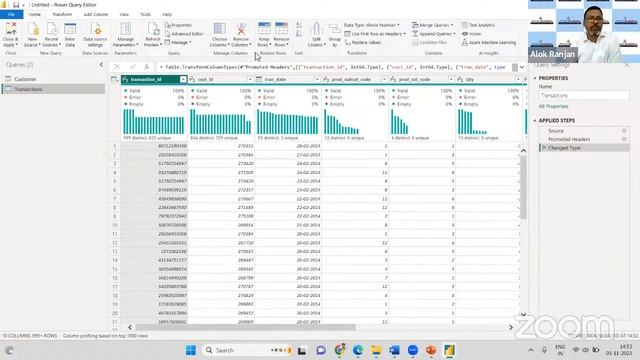Select the Transactions query
The image size is (640, 360).
click(53, 89)
